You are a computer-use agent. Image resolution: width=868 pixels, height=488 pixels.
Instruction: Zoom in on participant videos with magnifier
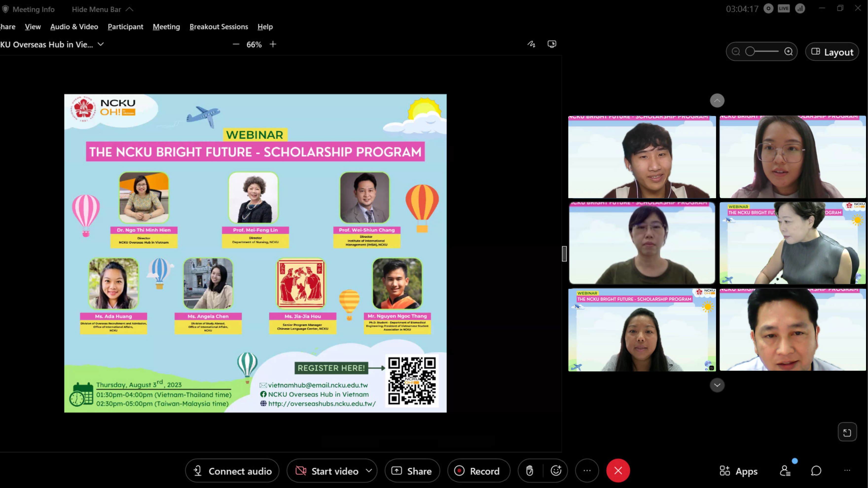point(789,51)
